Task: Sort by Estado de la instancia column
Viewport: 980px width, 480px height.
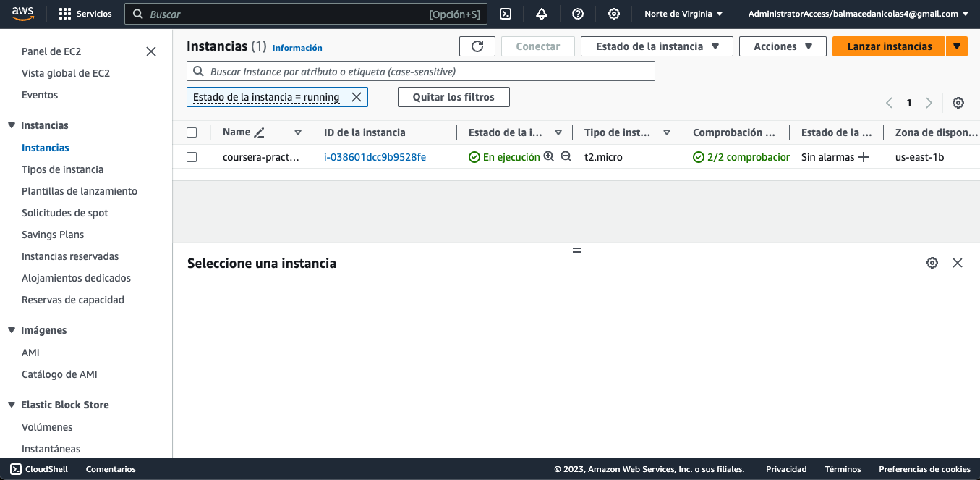Action: coord(558,132)
